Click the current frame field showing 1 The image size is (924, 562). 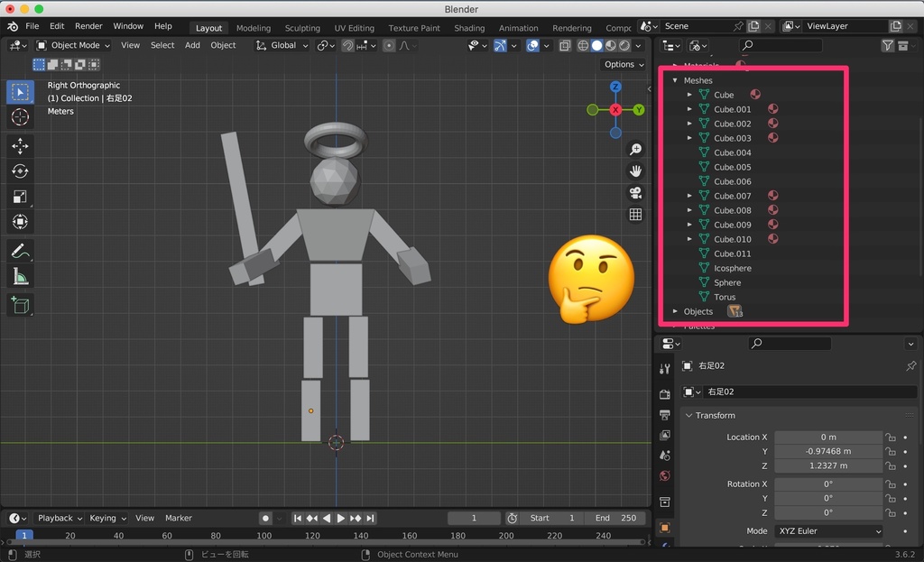[474, 518]
